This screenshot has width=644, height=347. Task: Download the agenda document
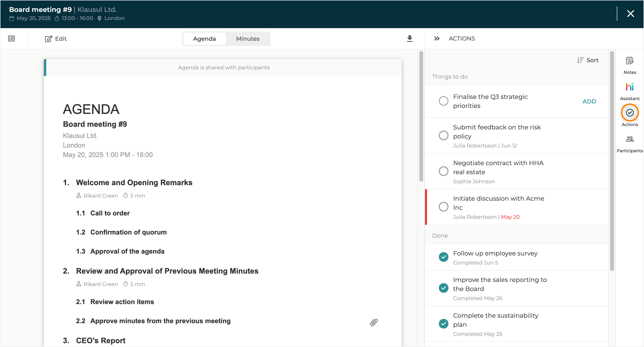[410, 38]
